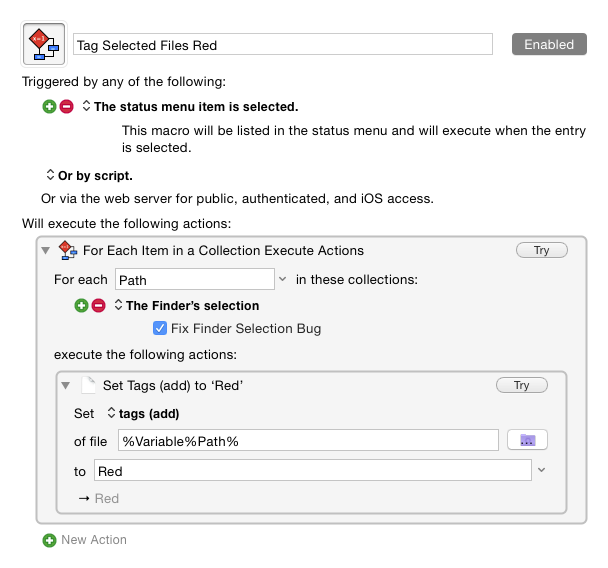Open the tag name dropdown arrow

click(x=541, y=470)
